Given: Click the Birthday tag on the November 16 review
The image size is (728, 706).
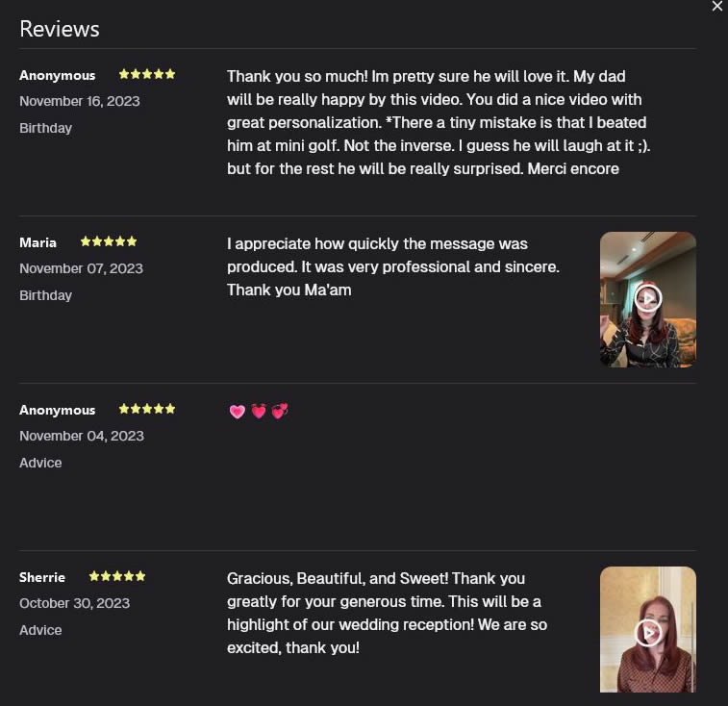Looking at the screenshot, I should [x=45, y=128].
